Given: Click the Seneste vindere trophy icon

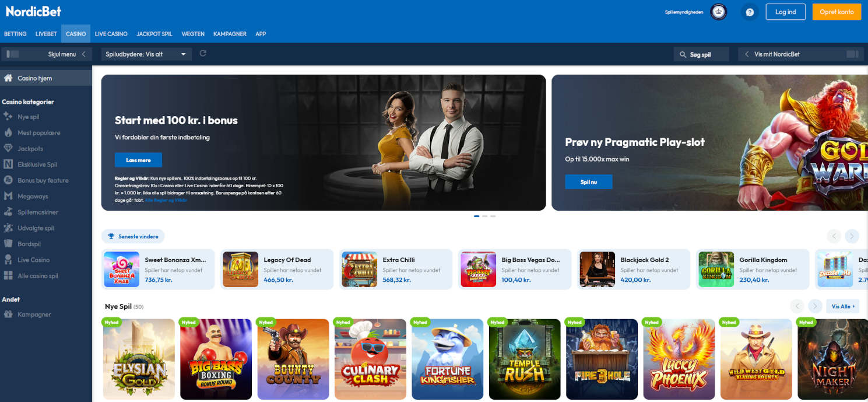Looking at the screenshot, I should (x=111, y=236).
